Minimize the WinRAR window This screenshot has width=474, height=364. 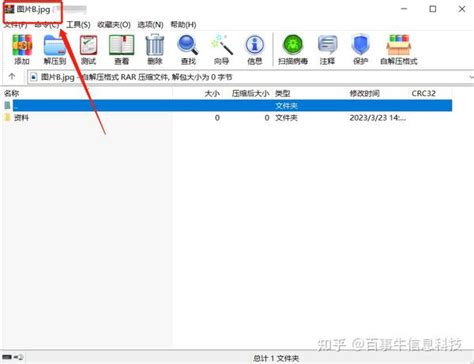[404, 9]
